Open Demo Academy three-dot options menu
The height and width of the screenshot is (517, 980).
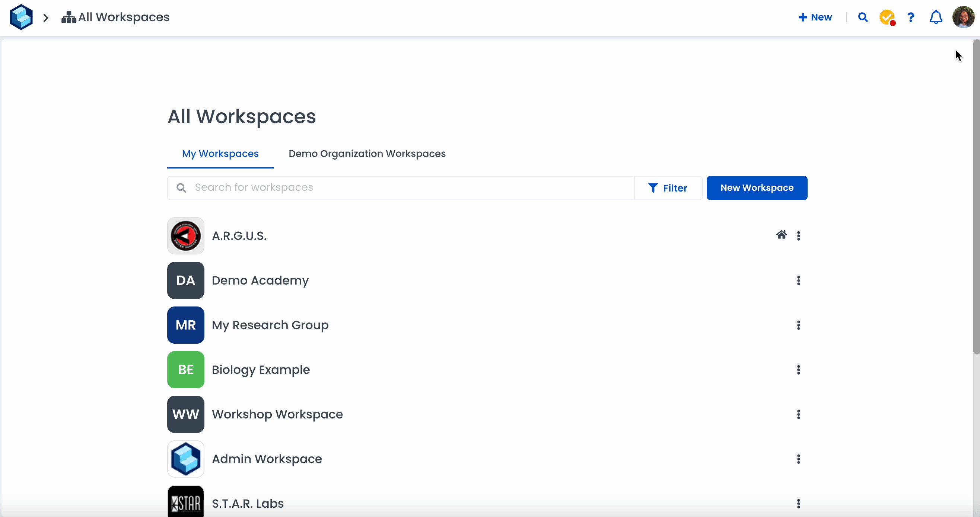799,280
